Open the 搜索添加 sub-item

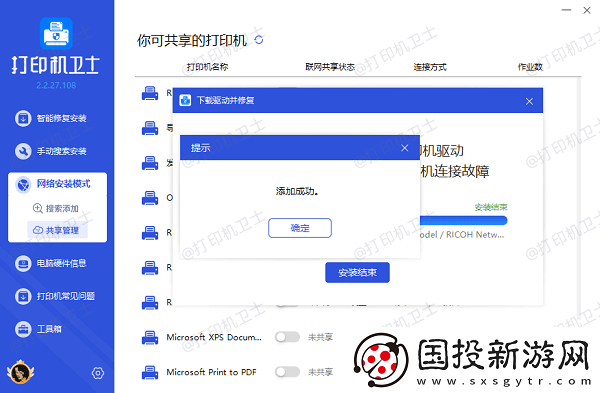[x=57, y=208]
